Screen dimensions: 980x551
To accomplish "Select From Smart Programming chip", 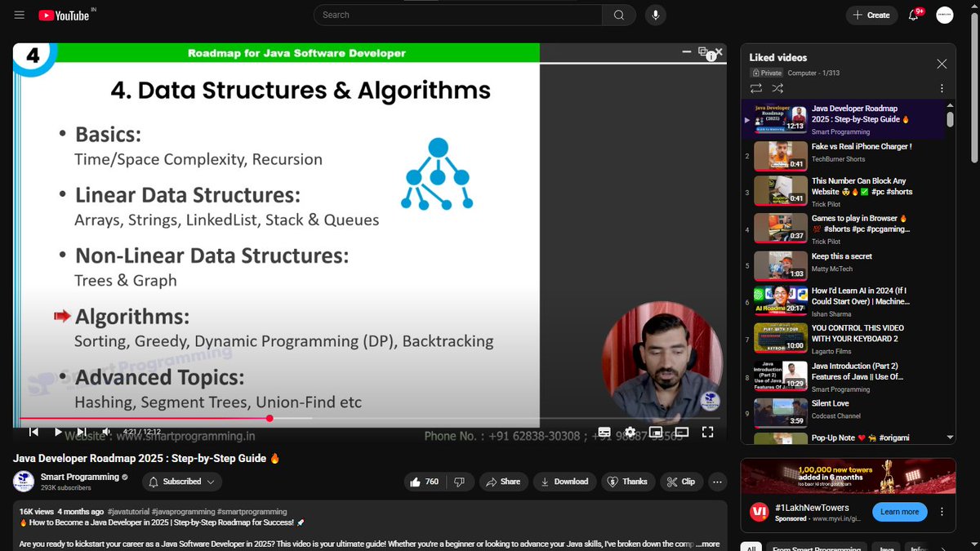I will click(x=817, y=549).
